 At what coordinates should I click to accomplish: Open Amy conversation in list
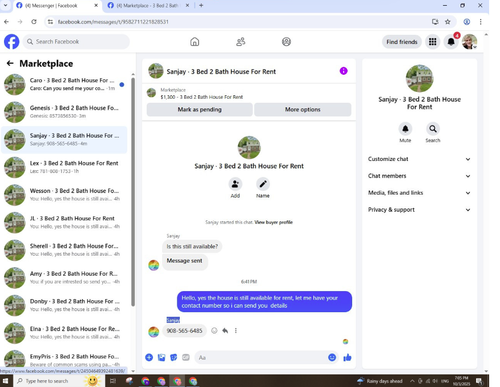point(64,278)
